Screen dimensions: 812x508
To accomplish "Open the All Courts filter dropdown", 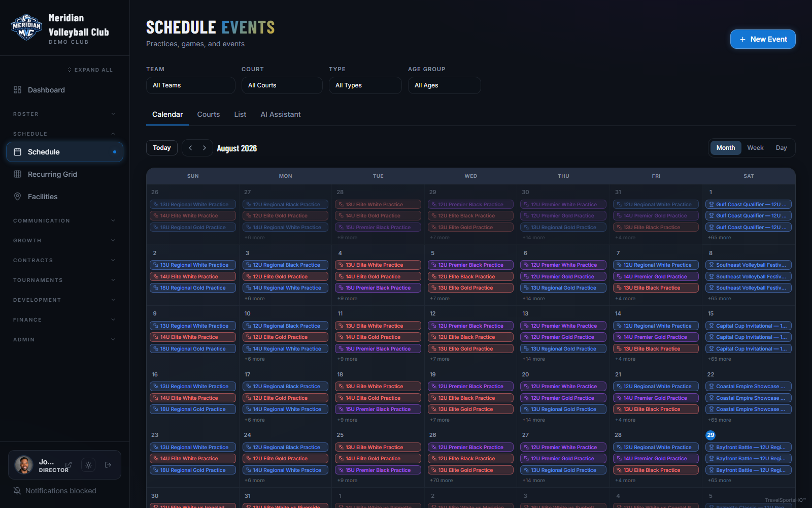I will tap(282, 85).
